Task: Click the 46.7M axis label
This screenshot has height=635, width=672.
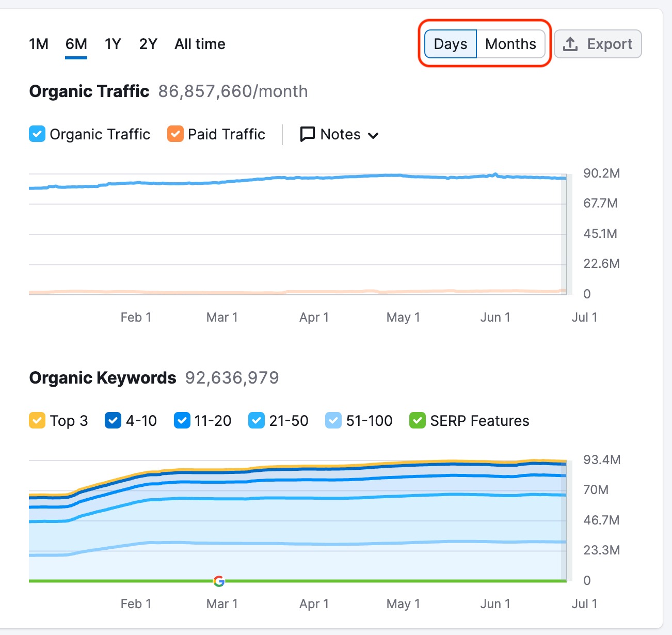Action: tap(601, 520)
